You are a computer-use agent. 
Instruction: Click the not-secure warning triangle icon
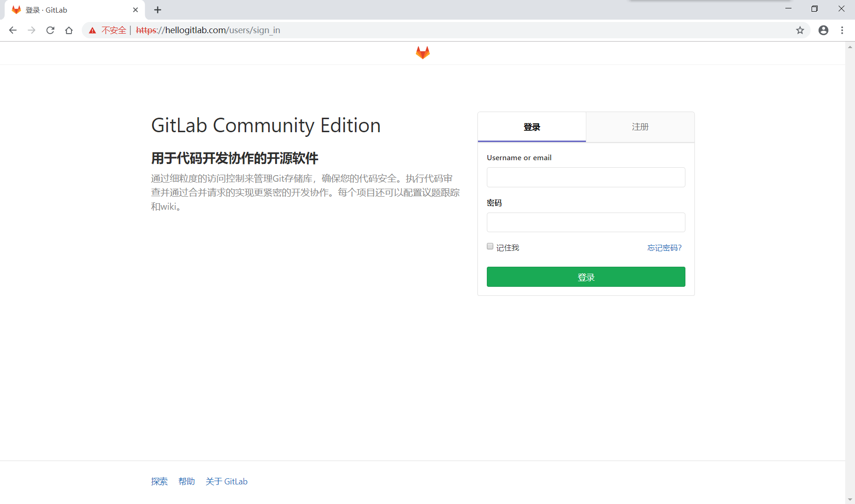tap(93, 30)
